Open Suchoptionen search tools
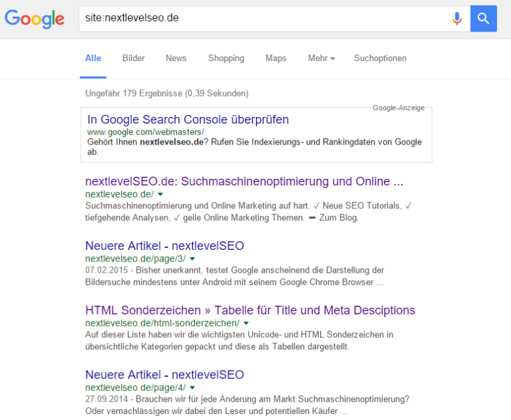The height and width of the screenshot is (420, 511). (x=380, y=58)
